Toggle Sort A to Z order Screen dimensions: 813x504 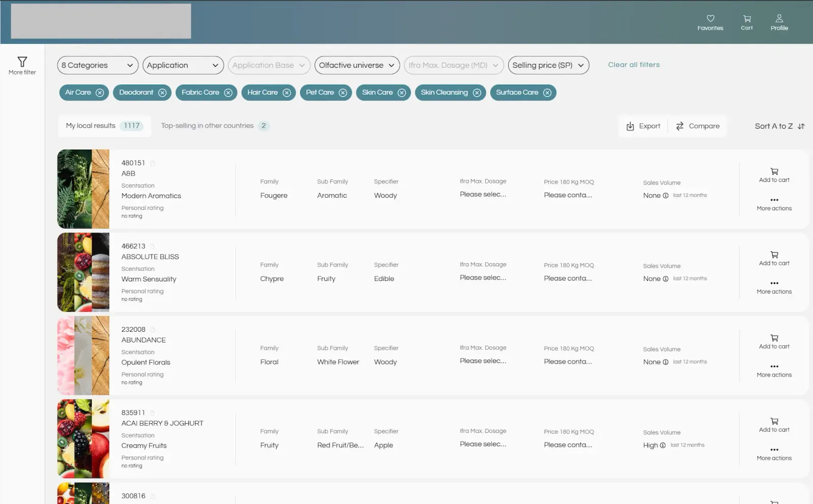pyautogui.click(x=779, y=126)
